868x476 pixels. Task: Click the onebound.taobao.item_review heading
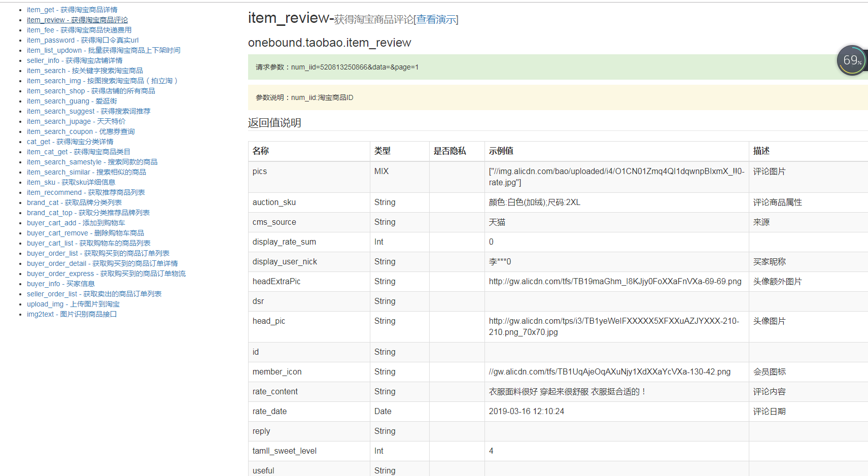point(330,43)
